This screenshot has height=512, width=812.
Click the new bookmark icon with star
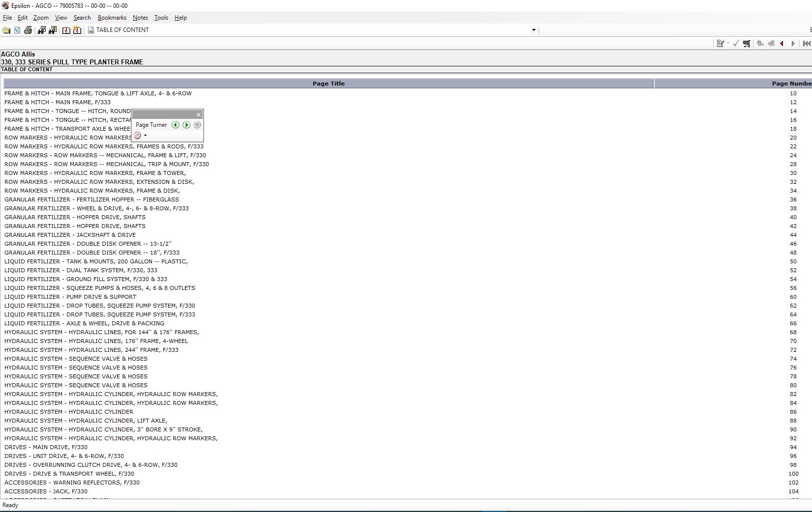click(77, 30)
